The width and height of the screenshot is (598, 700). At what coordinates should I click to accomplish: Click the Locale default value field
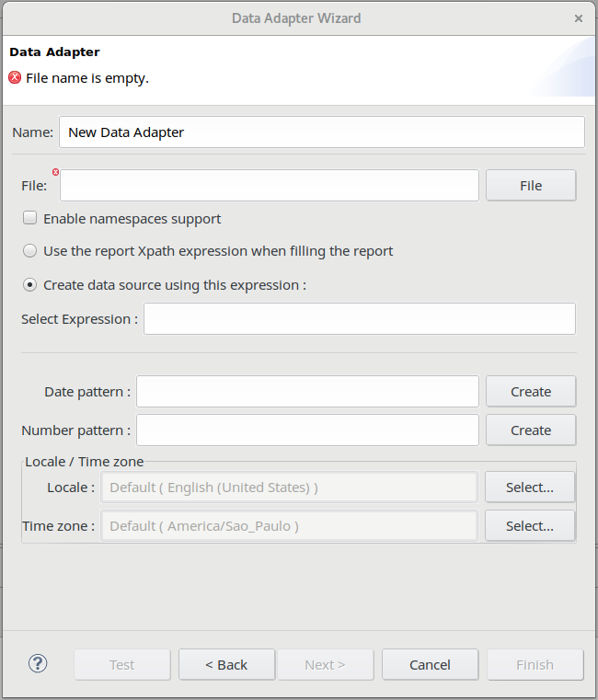coord(289,488)
